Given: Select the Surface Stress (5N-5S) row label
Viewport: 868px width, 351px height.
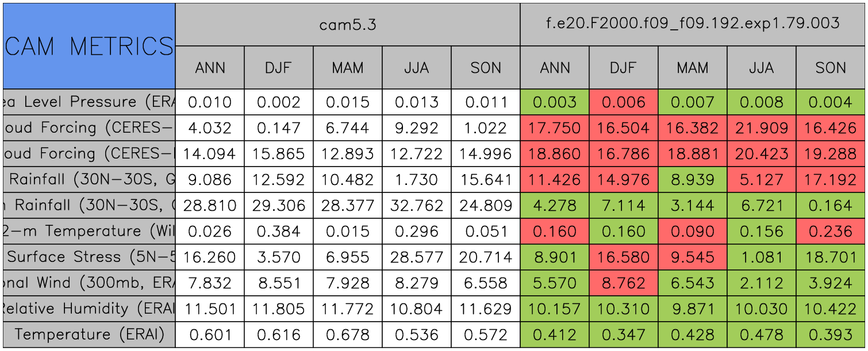Looking at the screenshot, I should 89,257.
